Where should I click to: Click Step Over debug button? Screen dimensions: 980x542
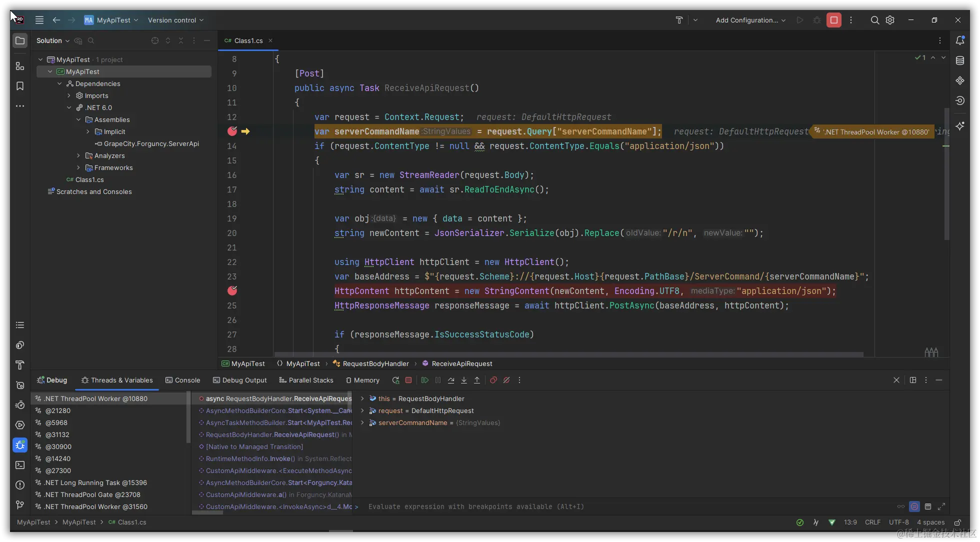(451, 380)
